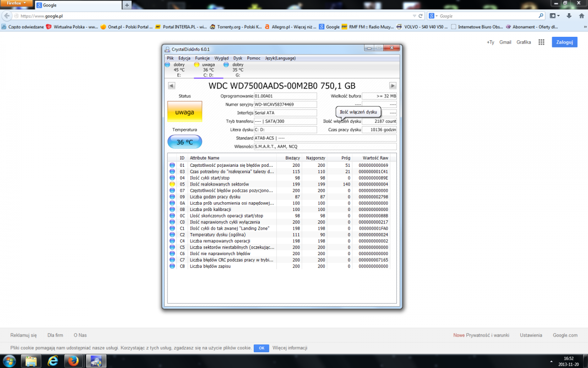Image resolution: width=588 pixels, height=368 pixels.
Task: Click the Numer seryjny field WD-WCAV58374469
Action: (285, 105)
